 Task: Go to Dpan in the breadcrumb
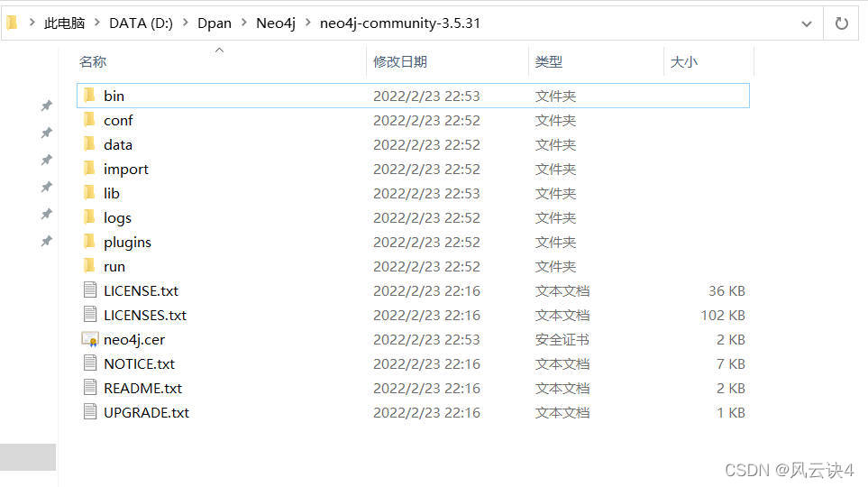pos(215,23)
